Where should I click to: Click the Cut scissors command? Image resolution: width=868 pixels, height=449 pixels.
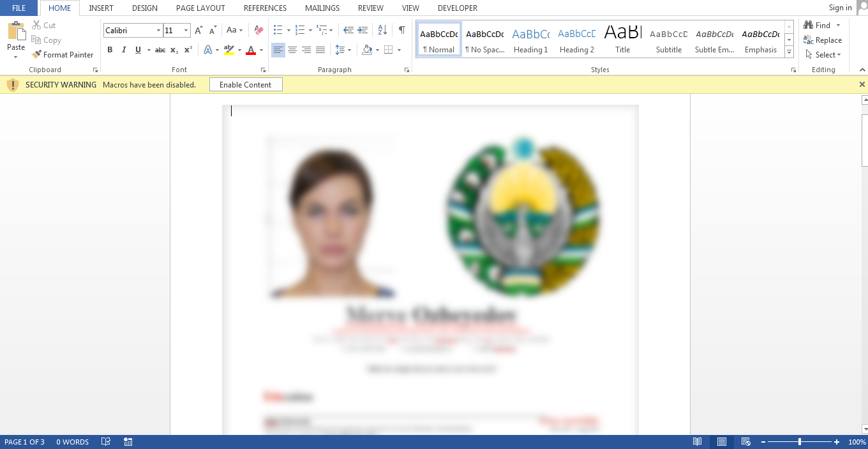click(43, 26)
